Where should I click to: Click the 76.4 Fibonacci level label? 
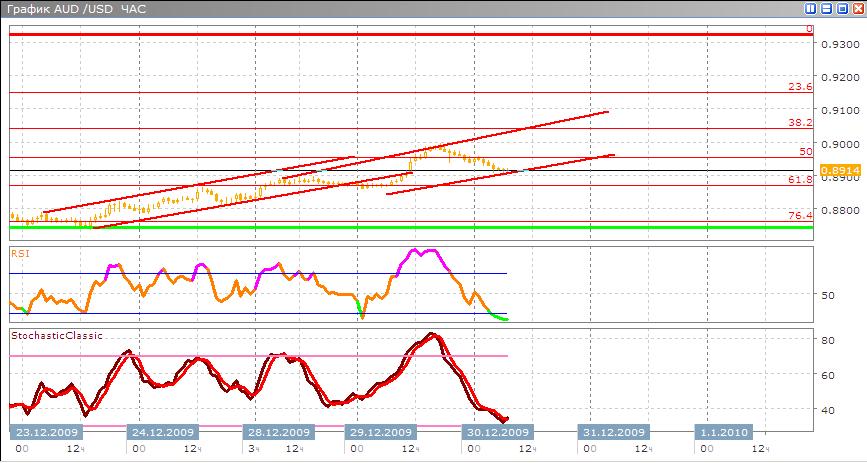tap(800, 215)
